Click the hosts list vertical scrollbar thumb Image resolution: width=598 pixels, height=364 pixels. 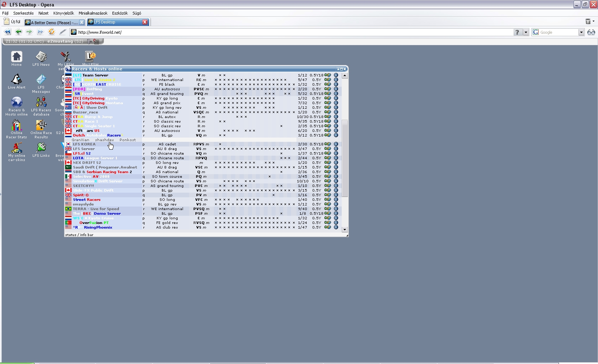click(x=345, y=159)
